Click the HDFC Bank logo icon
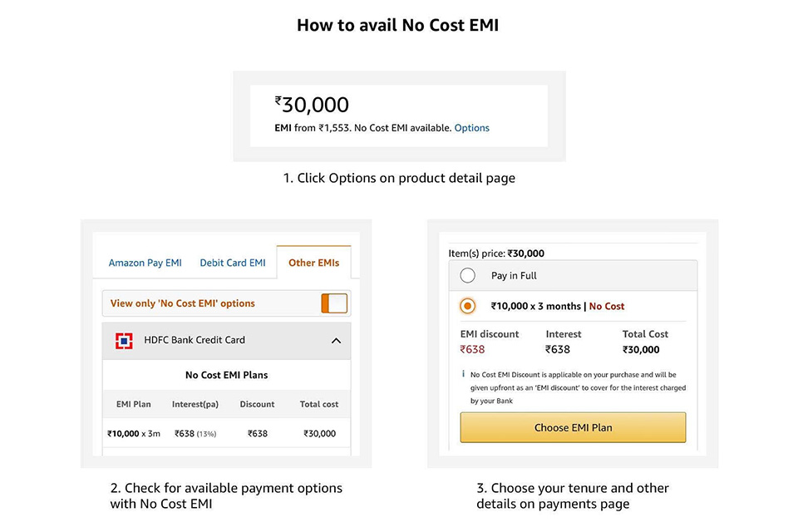 (x=124, y=340)
